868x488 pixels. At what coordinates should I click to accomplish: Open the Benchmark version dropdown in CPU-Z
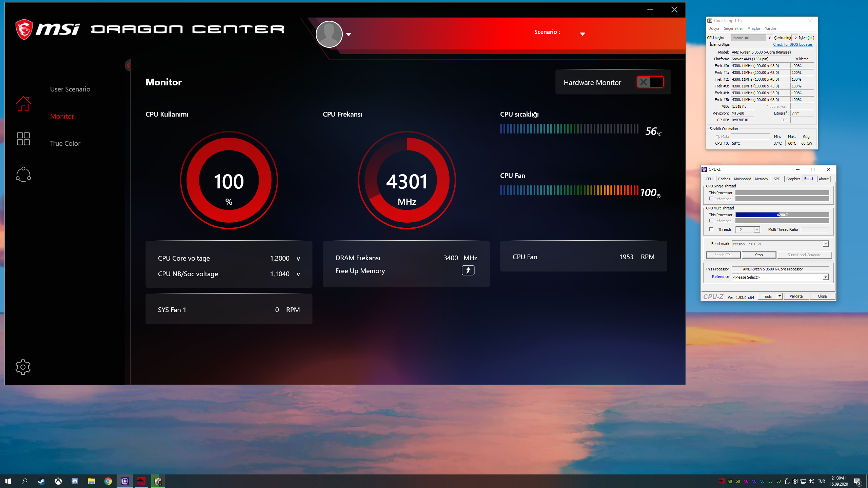coord(780,244)
